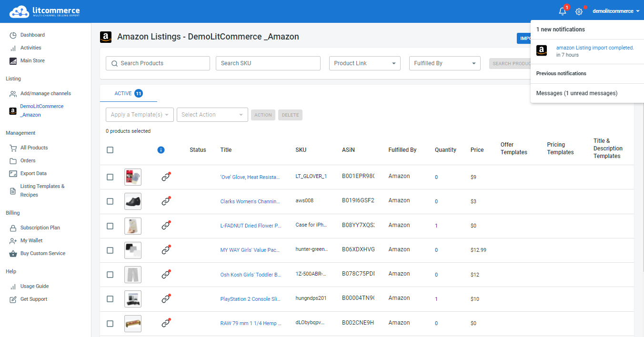Open Listing Templates & Recipes
Screen dimensions: 644x337
[x=42, y=191]
